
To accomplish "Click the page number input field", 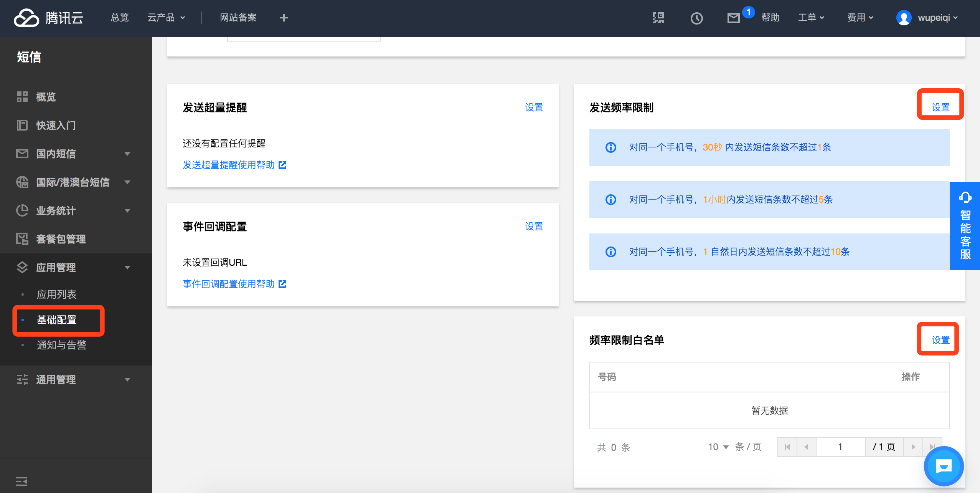I will (840, 447).
